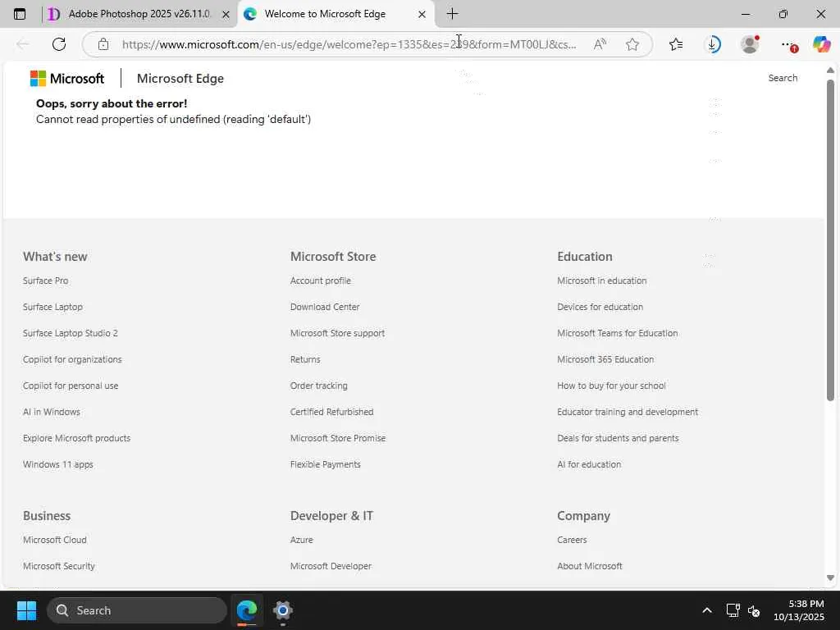This screenshot has height=630, width=840.
Task: Open Explore Microsoft products link
Action: point(76,438)
